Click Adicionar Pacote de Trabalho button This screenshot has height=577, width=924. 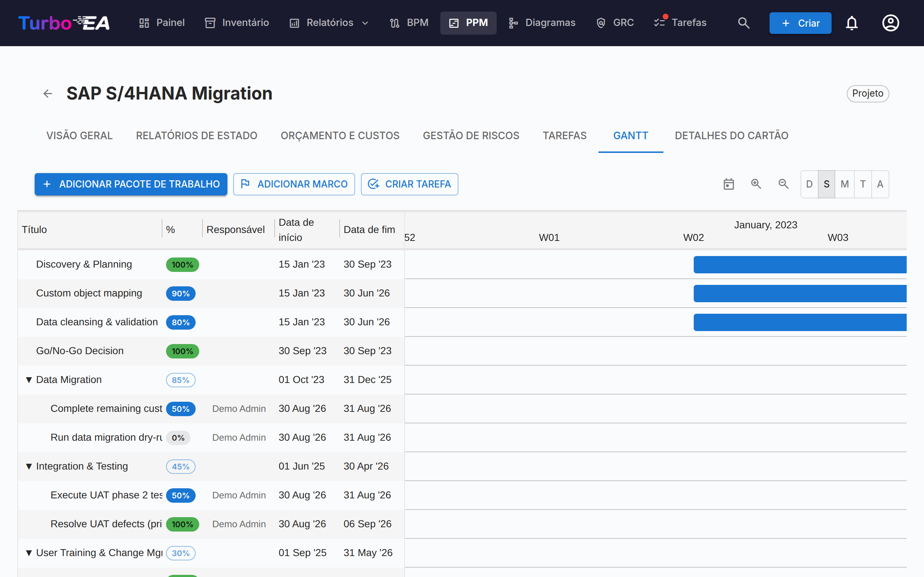tap(131, 184)
